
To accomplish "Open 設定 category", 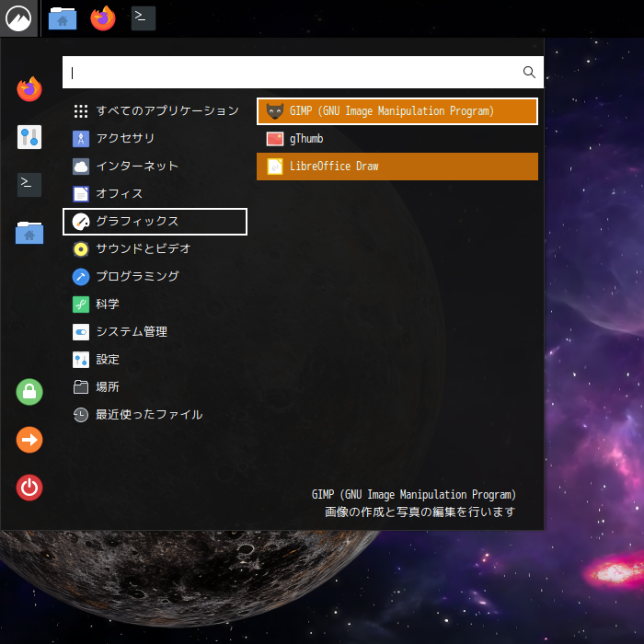I will (x=155, y=360).
